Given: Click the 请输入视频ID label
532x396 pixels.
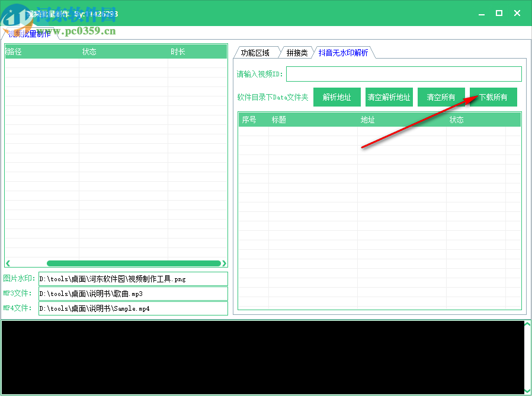Looking at the screenshot, I should pos(260,74).
